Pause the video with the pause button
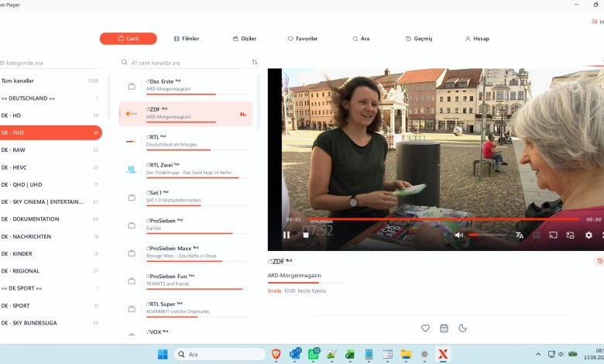This screenshot has width=604, height=364. pyautogui.click(x=287, y=235)
